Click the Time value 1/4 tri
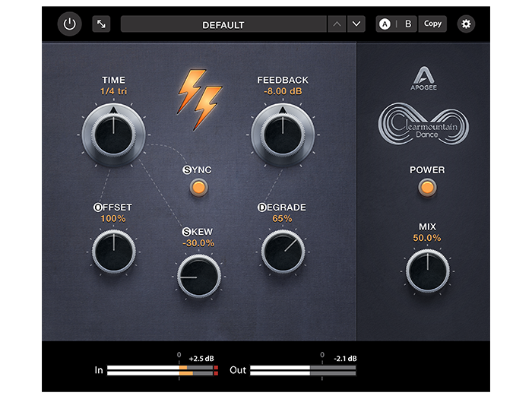 point(113,90)
